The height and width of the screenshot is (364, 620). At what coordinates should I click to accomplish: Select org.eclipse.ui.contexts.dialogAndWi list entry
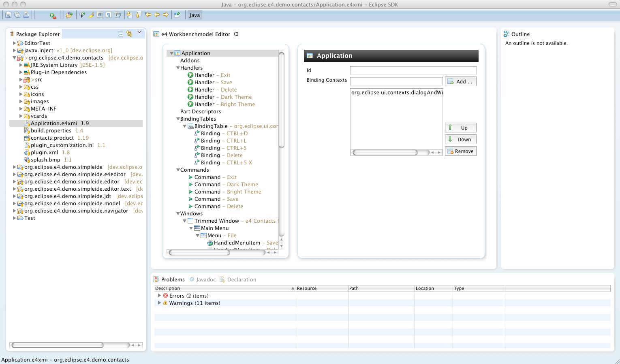point(397,92)
